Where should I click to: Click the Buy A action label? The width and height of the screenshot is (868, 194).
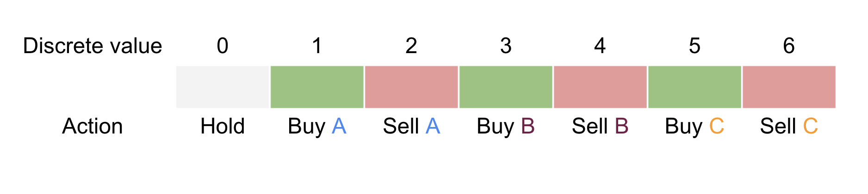coord(317,127)
